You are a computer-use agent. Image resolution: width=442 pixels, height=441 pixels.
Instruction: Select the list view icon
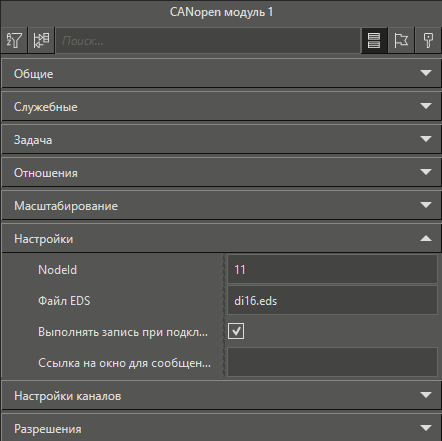(x=374, y=40)
